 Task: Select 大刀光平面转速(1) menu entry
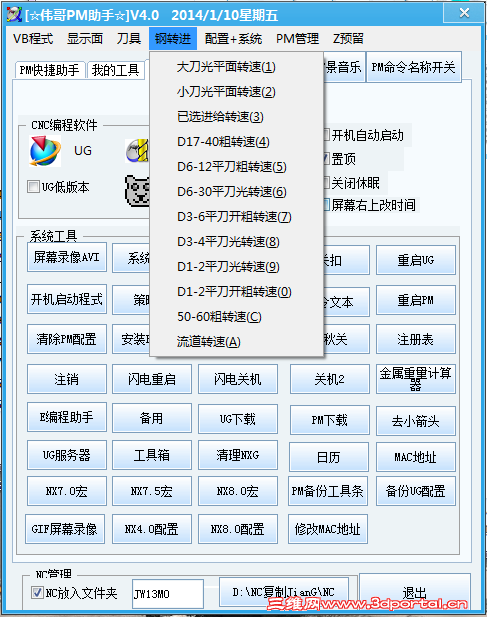point(236,67)
